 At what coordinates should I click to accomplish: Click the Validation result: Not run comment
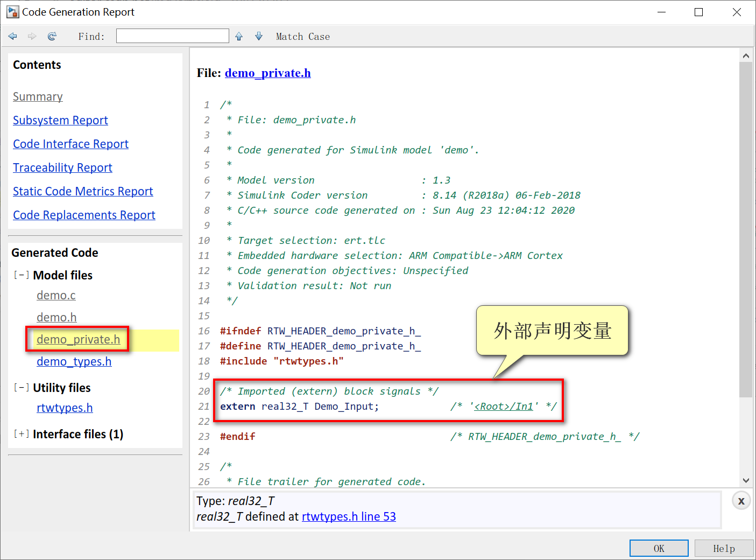click(x=309, y=285)
